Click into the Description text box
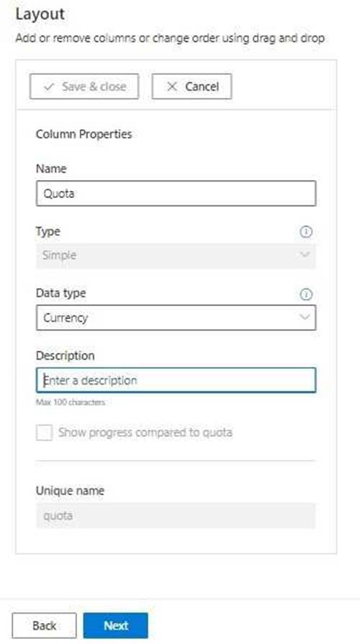Image resolution: width=360 pixels, height=644 pixels. pos(176,380)
